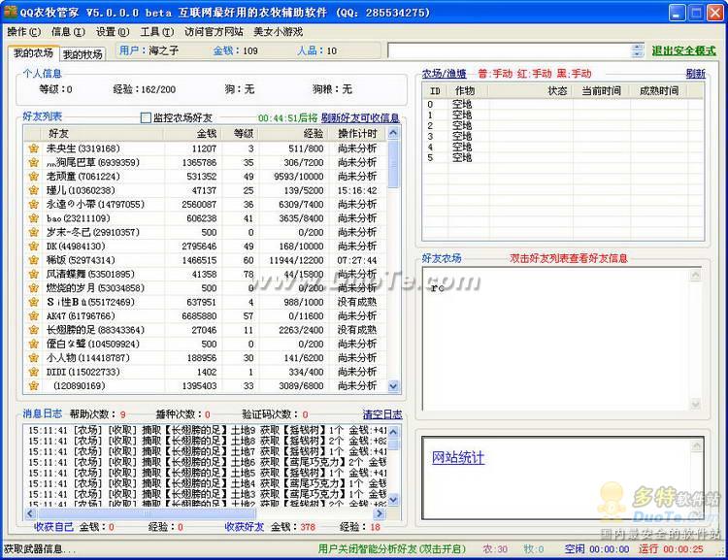Open the 美女小游戏 menu item
This screenshot has width=728, height=560.
click(279, 32)
